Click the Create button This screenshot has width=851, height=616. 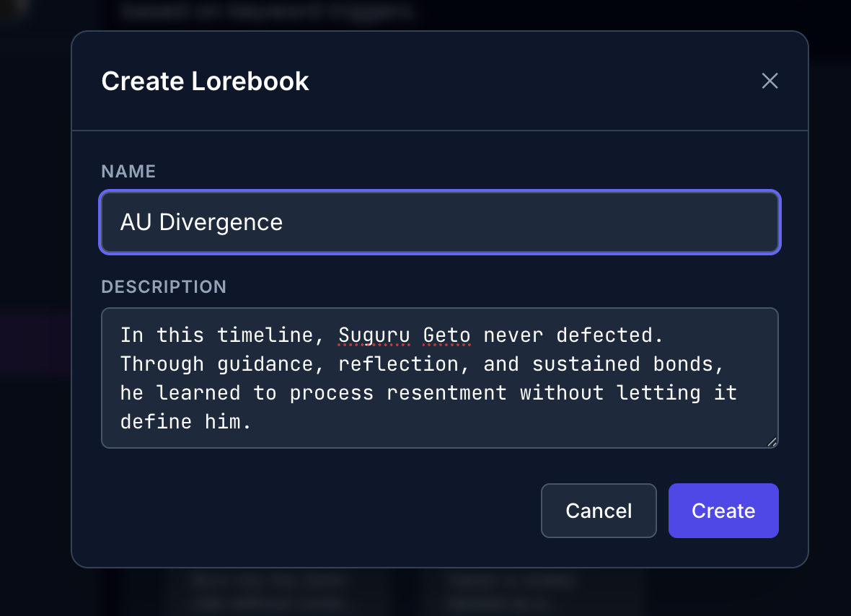click(x=723, y=511)
